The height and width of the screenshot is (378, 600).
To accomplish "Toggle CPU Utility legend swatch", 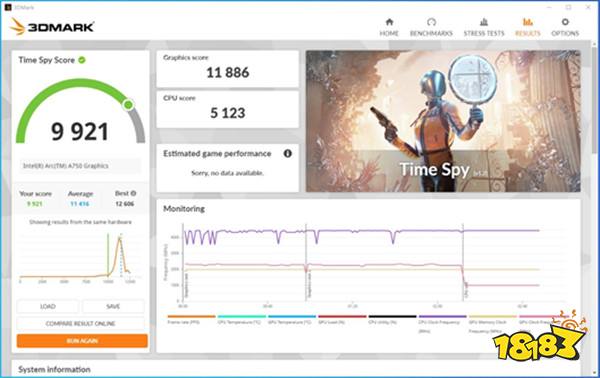I will pos(392,316).
